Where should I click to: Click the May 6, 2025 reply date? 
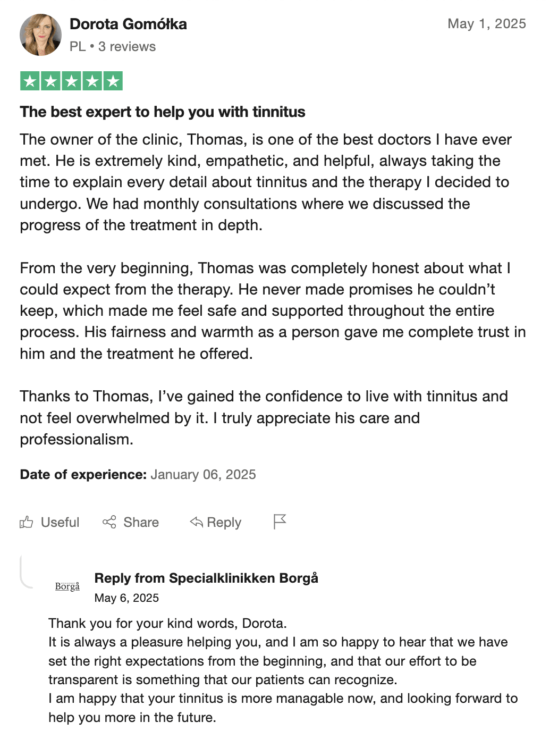tap(126, 598)
